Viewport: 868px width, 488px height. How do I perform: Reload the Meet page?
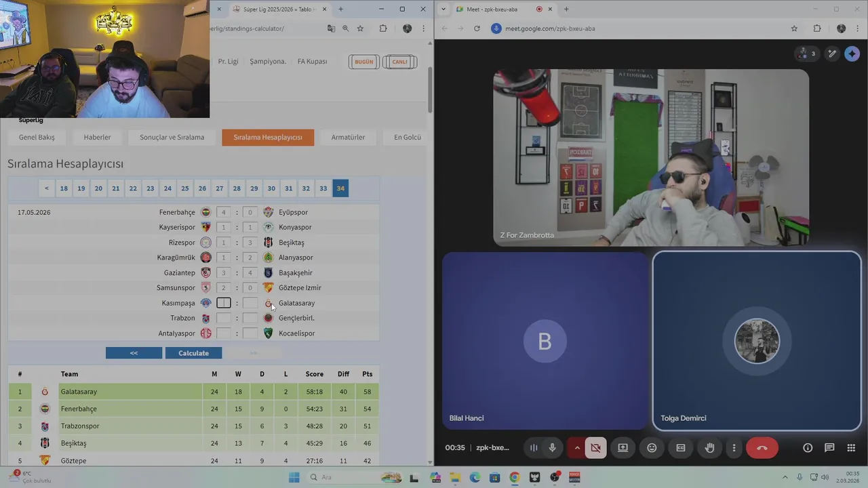(x=477, y=28)
